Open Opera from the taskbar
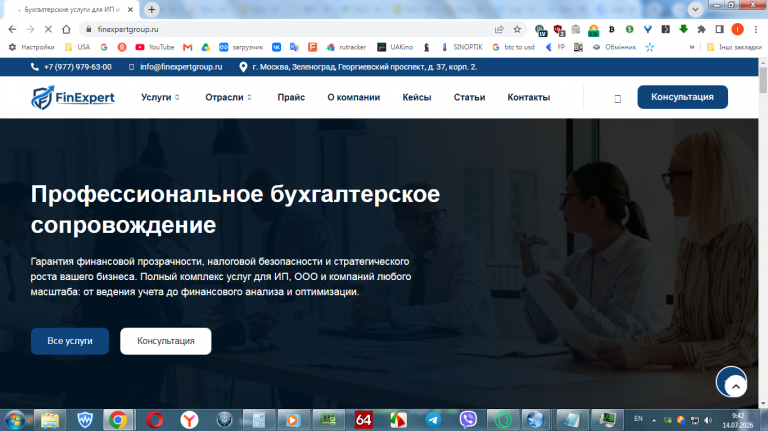768x431 pixels. coord(154,420)
